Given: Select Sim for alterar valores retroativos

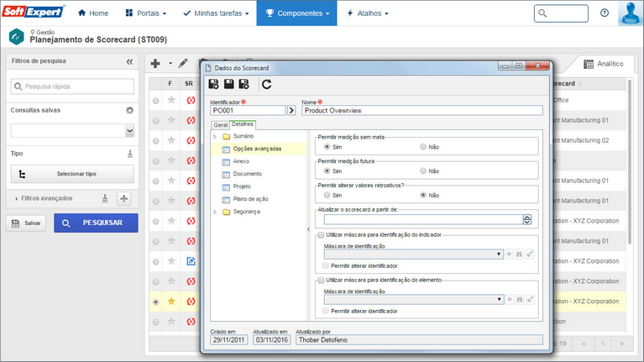Looking at the screenshot, I should pyautogui.click(x=327, y=195).
